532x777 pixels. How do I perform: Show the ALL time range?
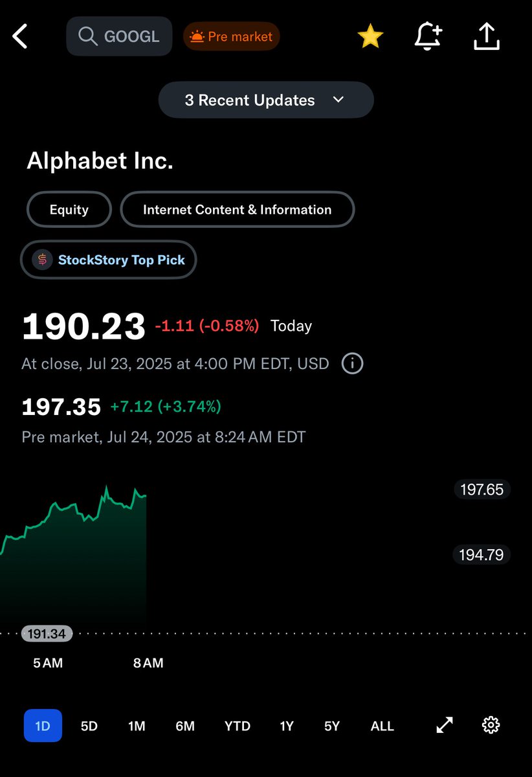(x=382, y=726)
